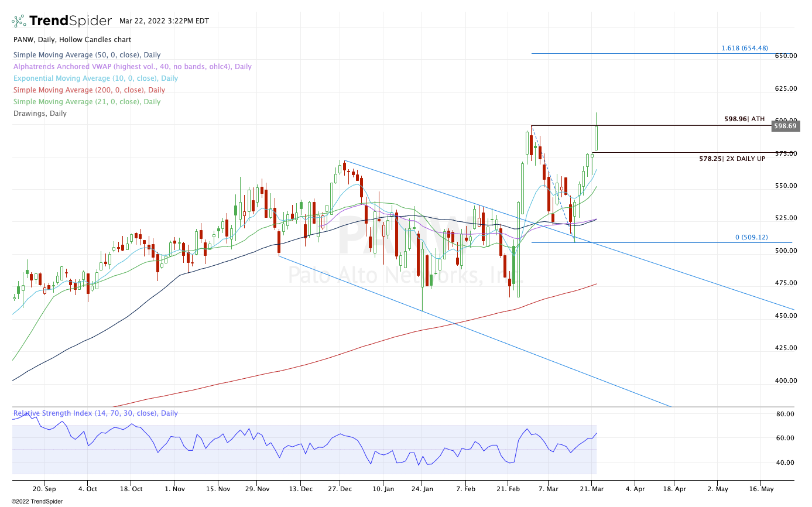812x507 pixels.
Task: Click the 500.00 price axis label
Action: click(x=785, y=251)
